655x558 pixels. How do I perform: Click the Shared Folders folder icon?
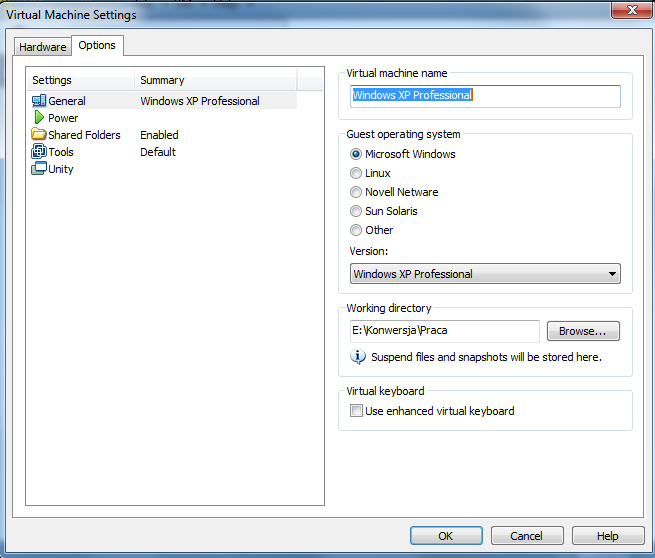[39, 134]
